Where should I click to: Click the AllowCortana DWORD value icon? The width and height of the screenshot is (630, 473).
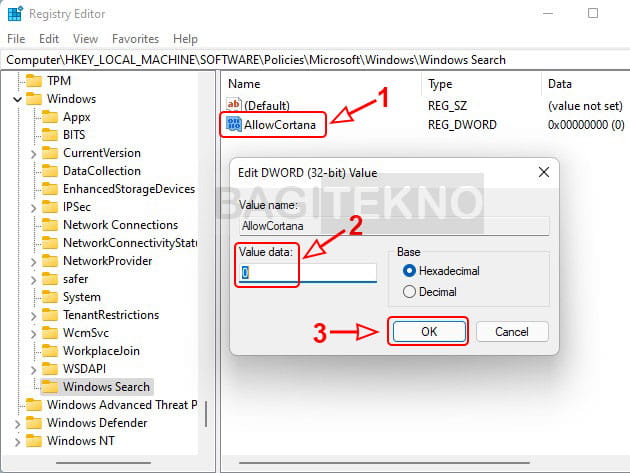(233, 124)
